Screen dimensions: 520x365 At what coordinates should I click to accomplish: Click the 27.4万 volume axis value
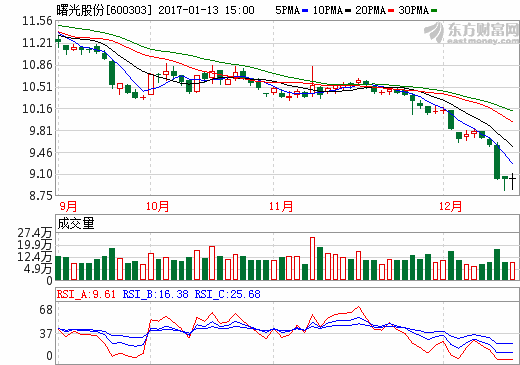(35, 233)
